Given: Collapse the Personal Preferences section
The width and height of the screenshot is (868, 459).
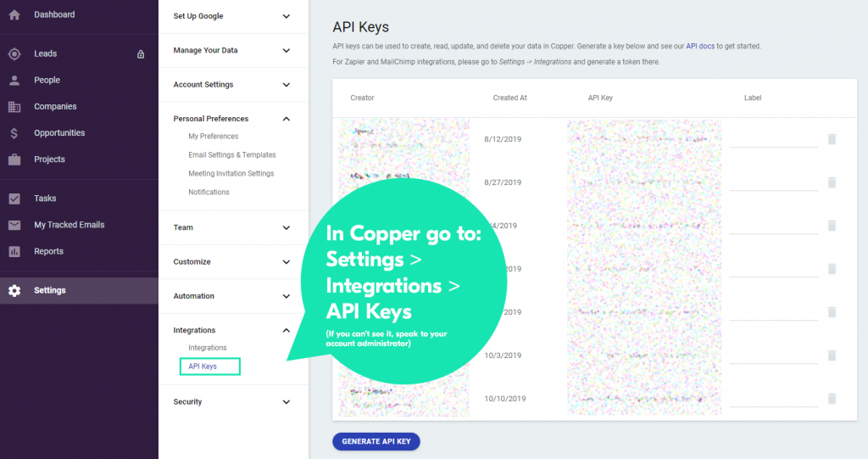Looking at the screenshot, I should 287,119.
